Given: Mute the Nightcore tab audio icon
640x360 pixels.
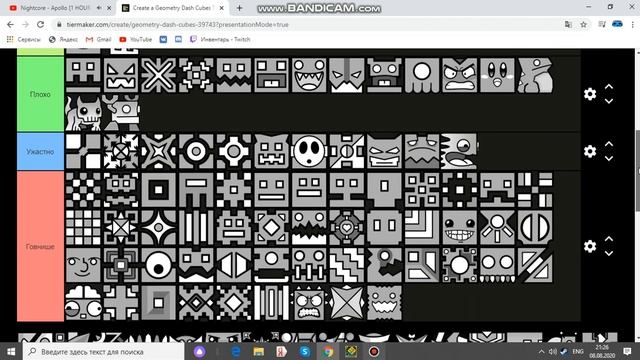Looking at the screenshot, I should [99, 8].
